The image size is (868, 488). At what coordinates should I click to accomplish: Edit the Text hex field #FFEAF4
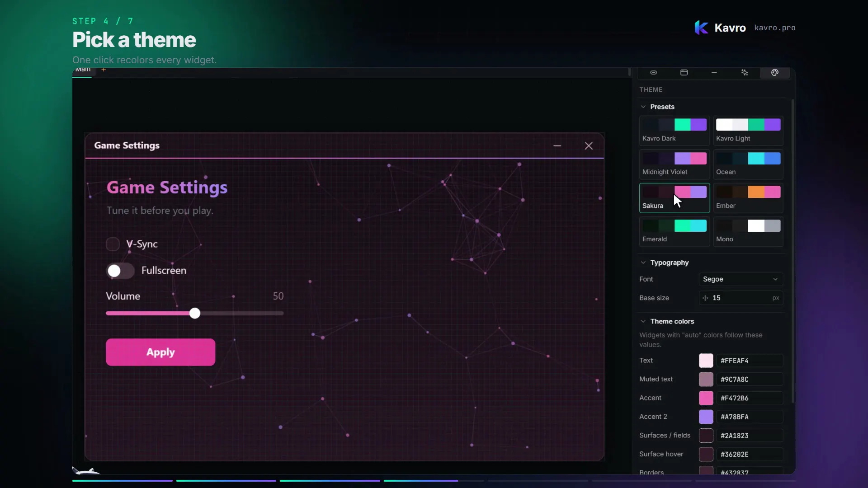[750, 361]
